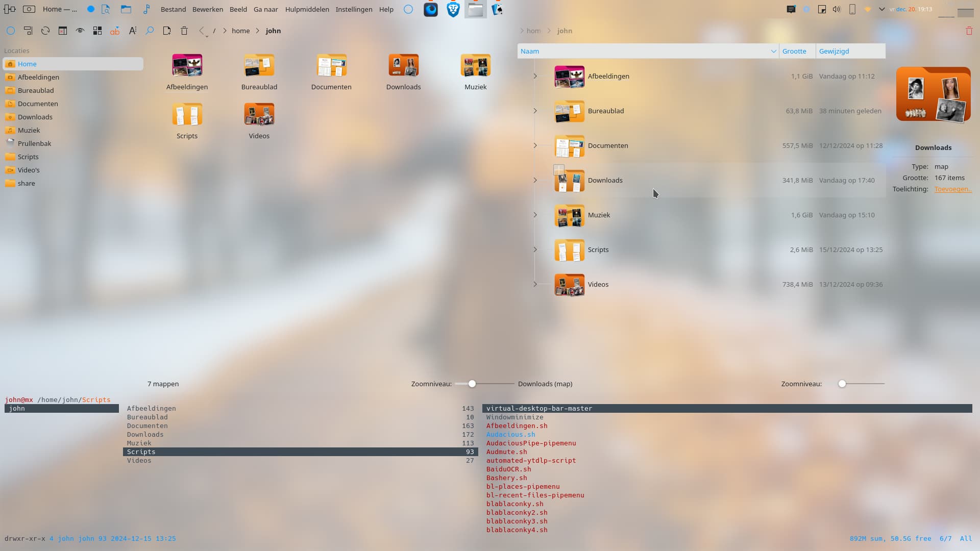Click the clock showing 19:13
This screenshot has height=551, width=980.
pos(925,9)
